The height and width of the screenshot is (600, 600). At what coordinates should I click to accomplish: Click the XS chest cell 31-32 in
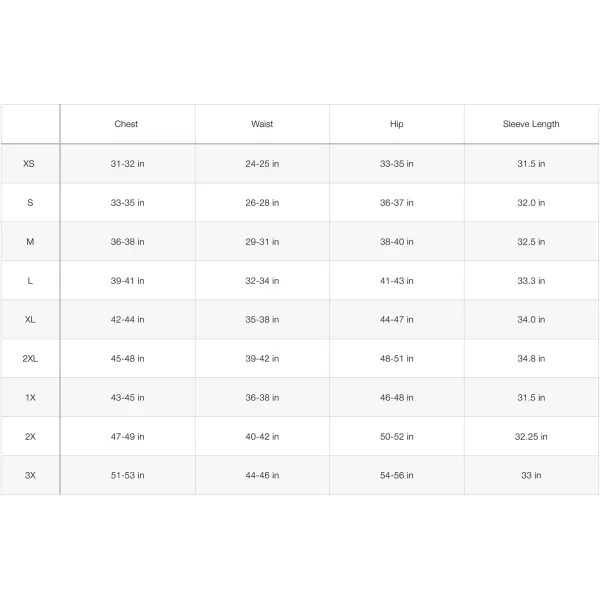(127, 163)
